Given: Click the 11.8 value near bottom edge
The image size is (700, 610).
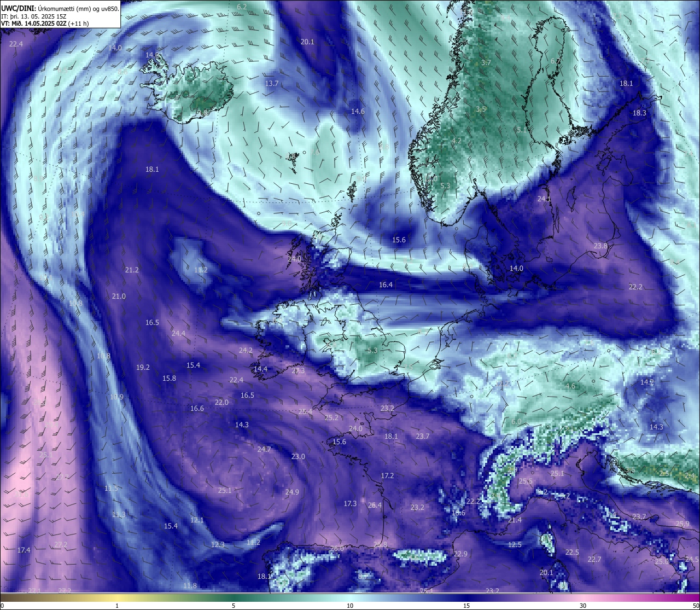Looking at the screenshot, I should click(190, 585).
